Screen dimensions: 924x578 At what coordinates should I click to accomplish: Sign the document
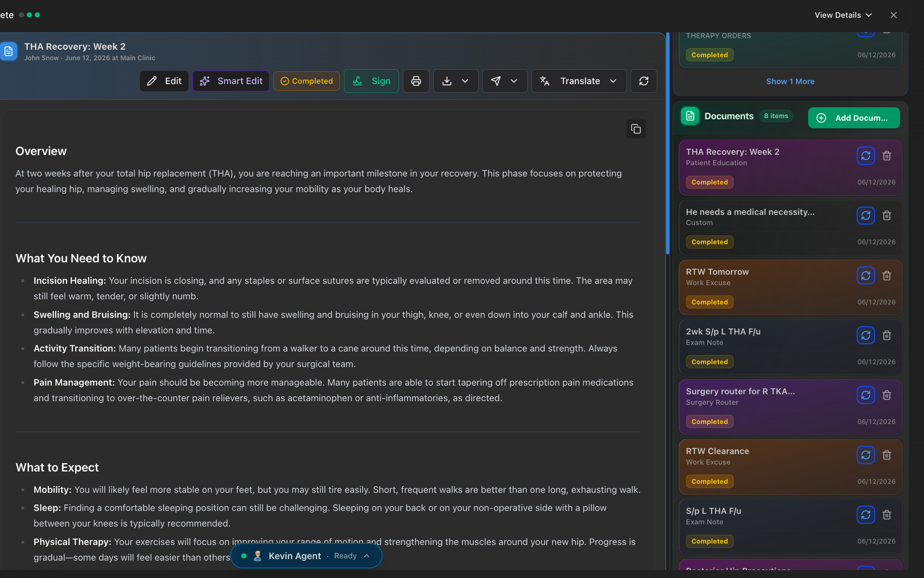[x=371, y=81]
